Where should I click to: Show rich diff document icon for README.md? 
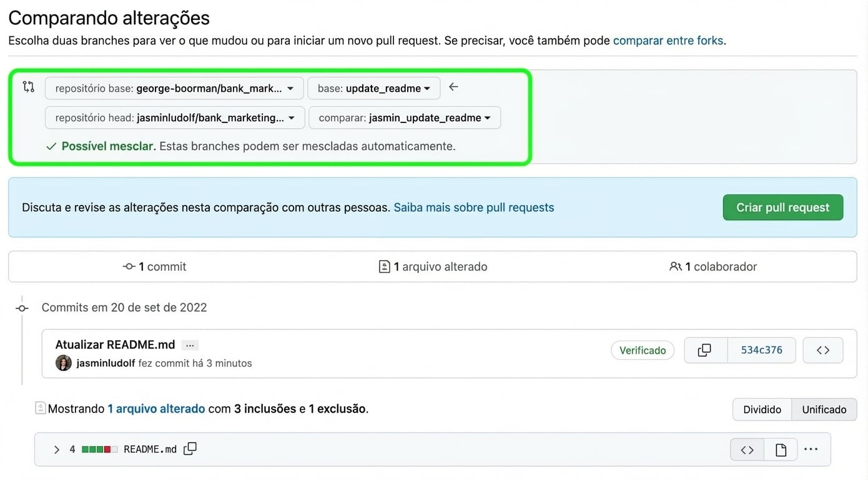(x=781, y=449)
